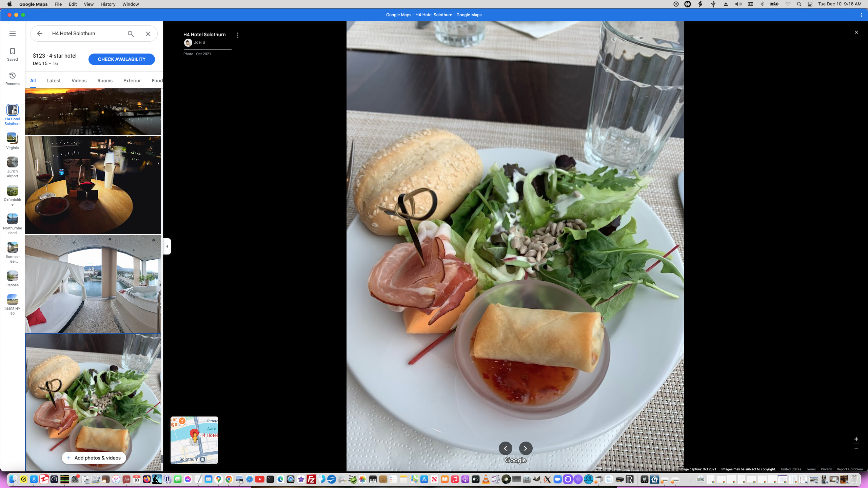Open the History menu
The width and height of the screenshot is (868, 488).
point(108,4)
